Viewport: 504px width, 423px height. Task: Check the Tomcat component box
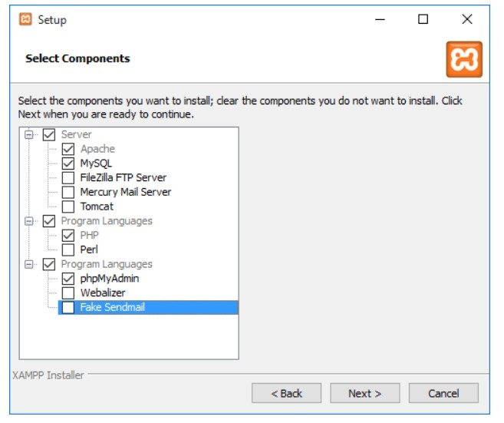click(x=68, y=207)
